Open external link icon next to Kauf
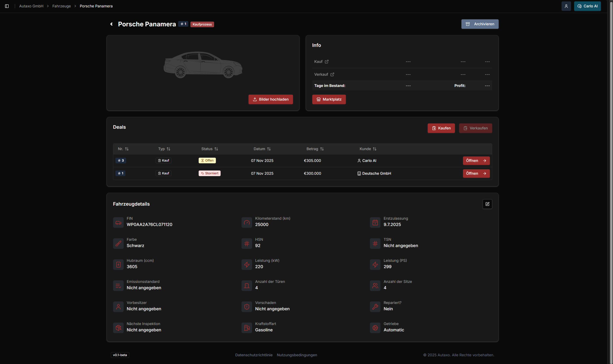The width and height of the screenshot is (613, 364). pos(327,62)
